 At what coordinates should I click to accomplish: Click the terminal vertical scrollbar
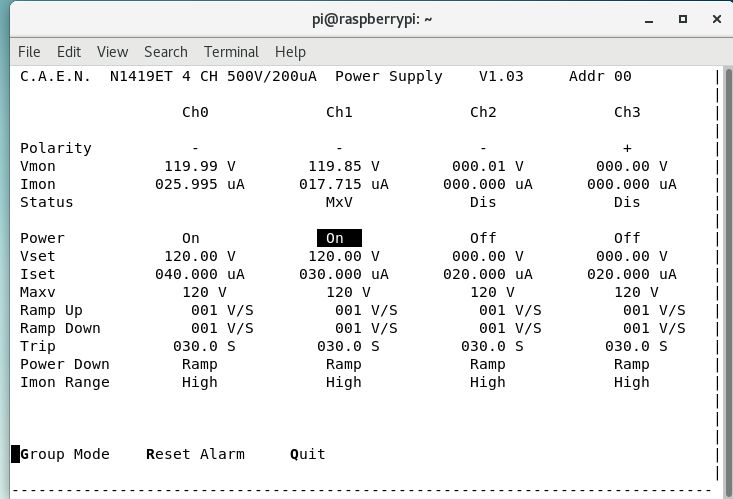click(x=728, y=281)
